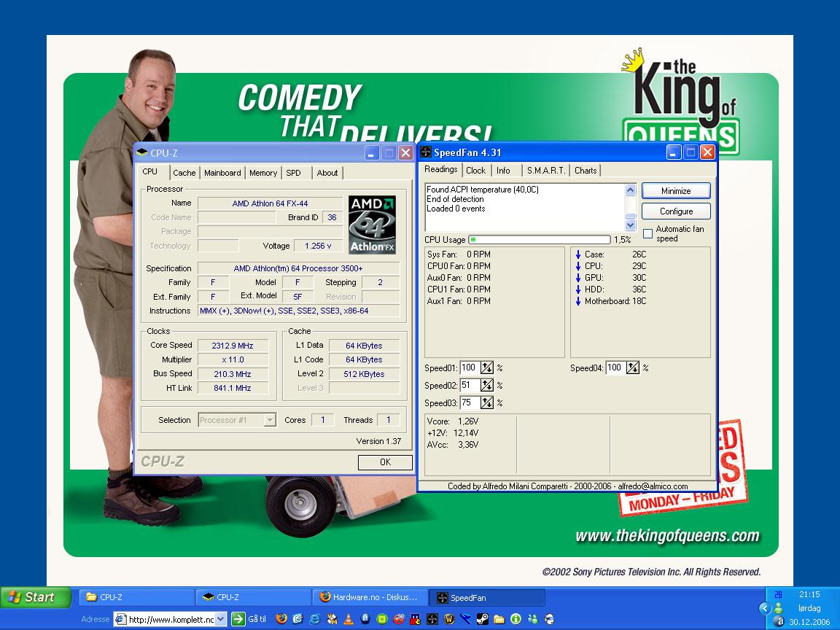
Task: Click the OK button in CPU-Z
Action: pos(385,462)
